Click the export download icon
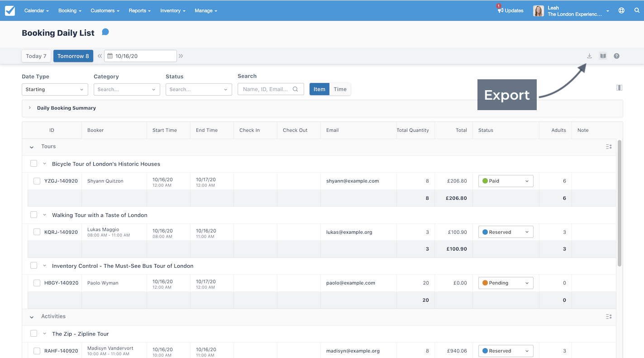Image resolution: width=644 pixels, height=358 pixels. tap(589, 56)
